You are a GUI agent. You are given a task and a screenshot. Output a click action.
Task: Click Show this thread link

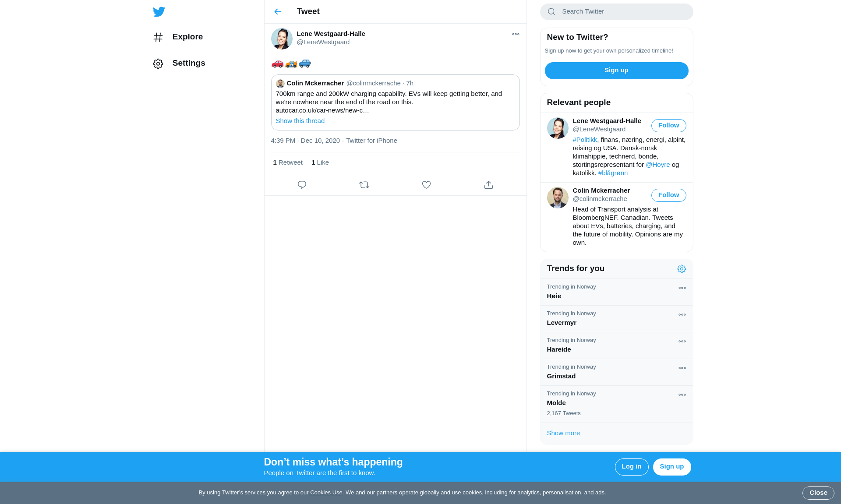point(300,121)
